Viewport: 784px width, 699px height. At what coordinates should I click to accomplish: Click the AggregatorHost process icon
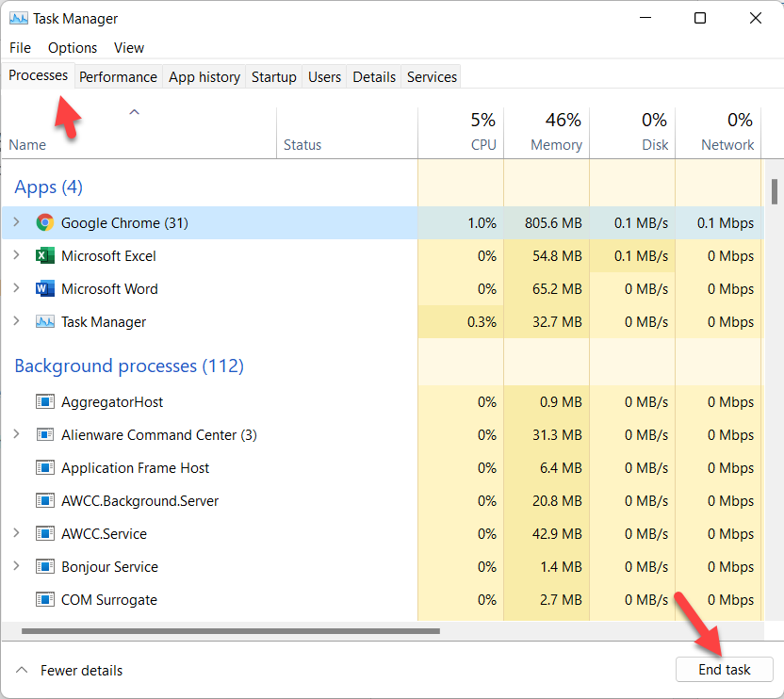pyautogui.click(x=44, y=402)
